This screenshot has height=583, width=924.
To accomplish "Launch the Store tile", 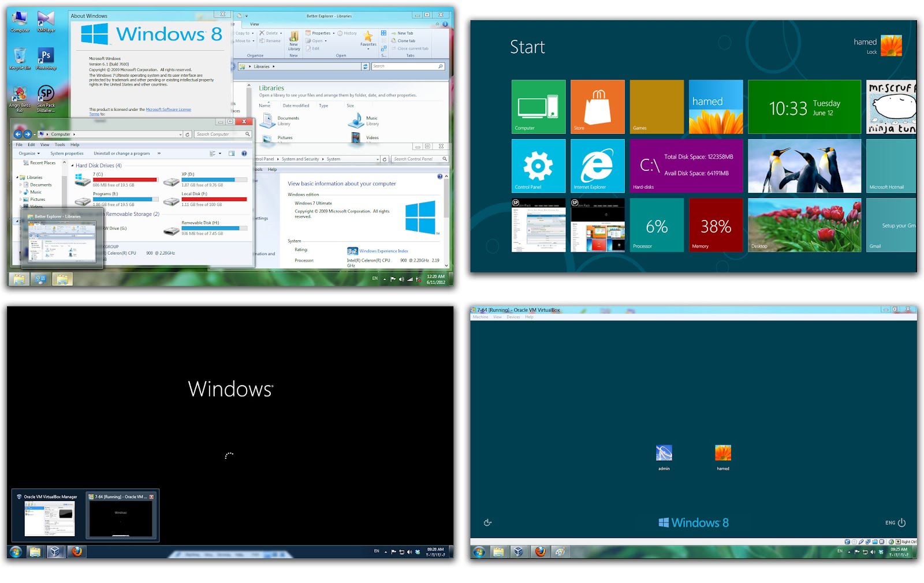I will [x=597, y=107].
